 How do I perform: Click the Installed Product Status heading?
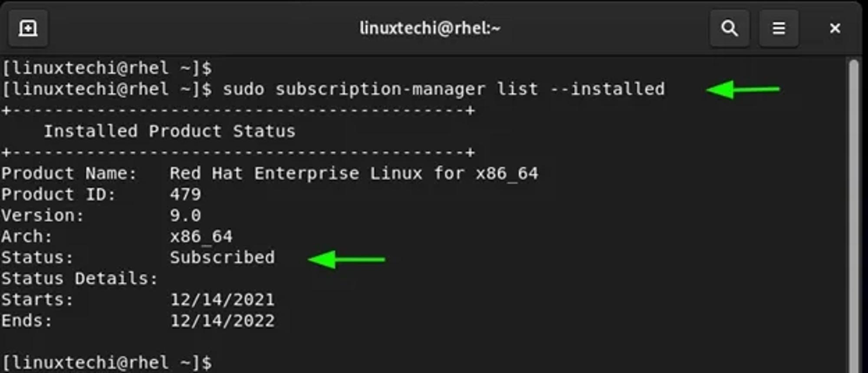pos(169,131)
